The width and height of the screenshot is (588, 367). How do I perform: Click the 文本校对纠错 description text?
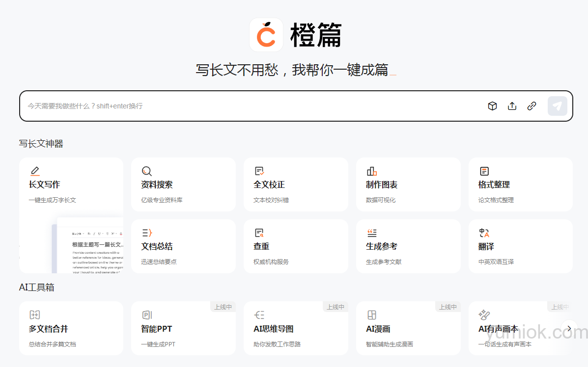271,200
